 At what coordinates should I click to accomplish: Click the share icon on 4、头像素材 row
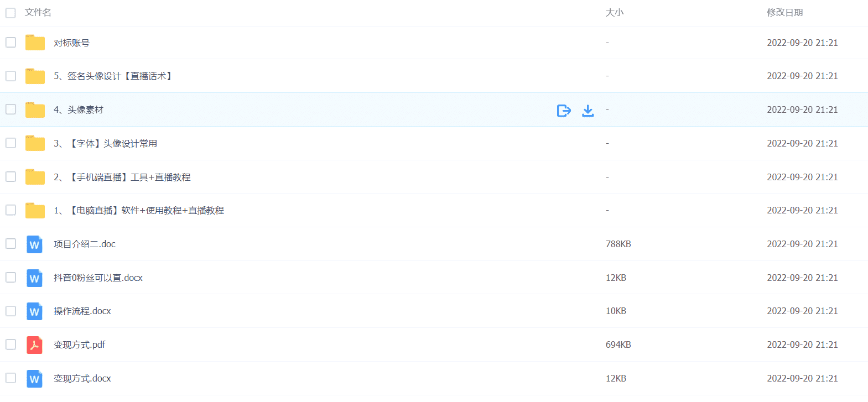click(x=563, y=111)
